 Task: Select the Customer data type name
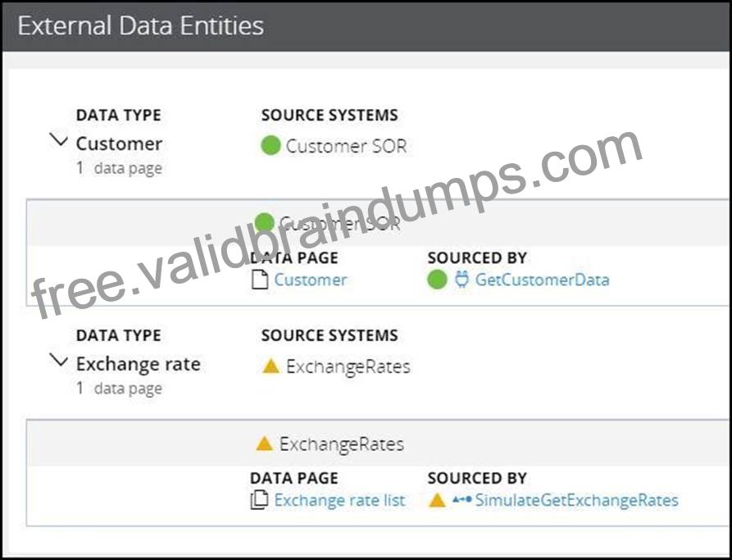tap(119, 143)
